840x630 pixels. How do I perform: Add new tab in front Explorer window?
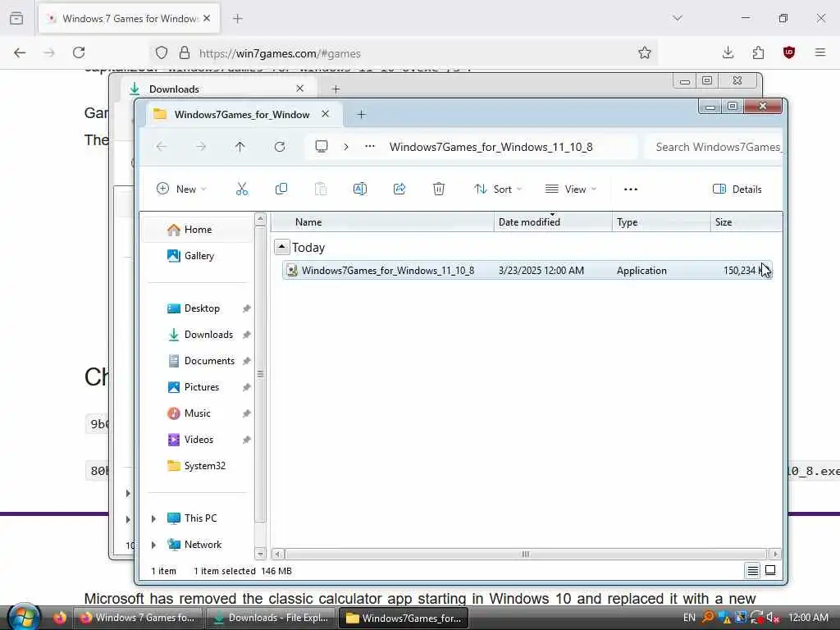click(361, 115)
